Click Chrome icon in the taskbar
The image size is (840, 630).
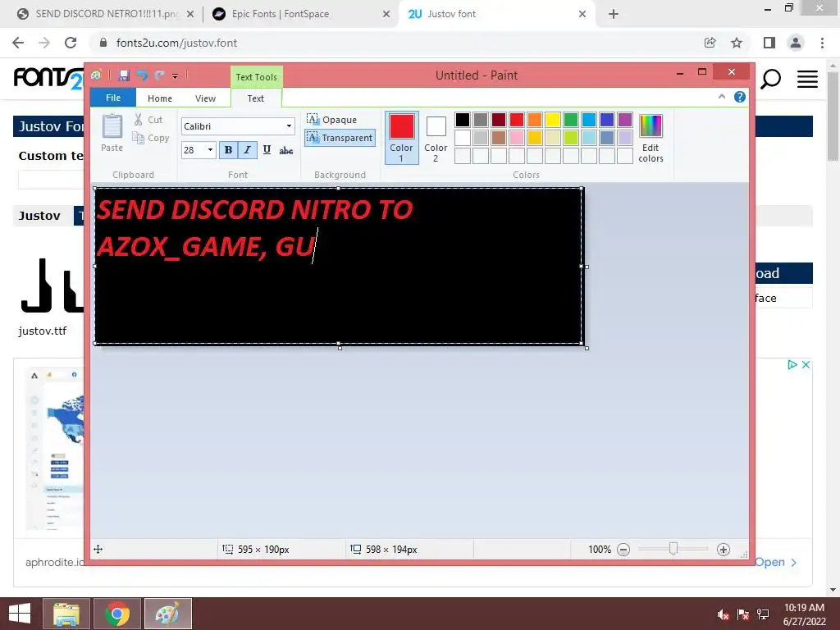(116, 614)
